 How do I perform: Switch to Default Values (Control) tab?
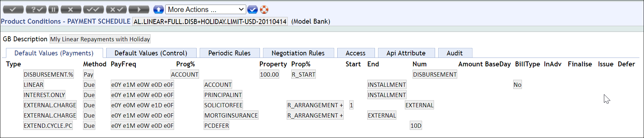[151, 53]
